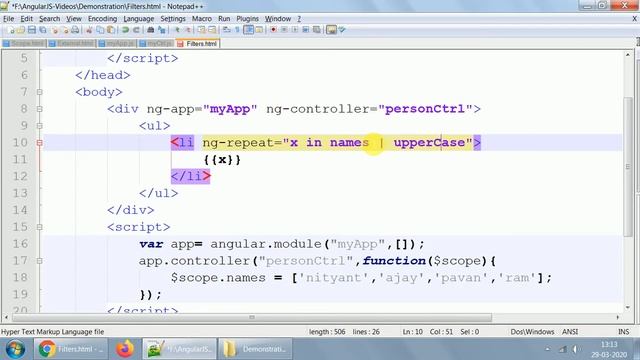Viewport: 640px width, 360px height.
Task: Open the Macro menu
Action: pyautogui.click(x=202, y=19)
